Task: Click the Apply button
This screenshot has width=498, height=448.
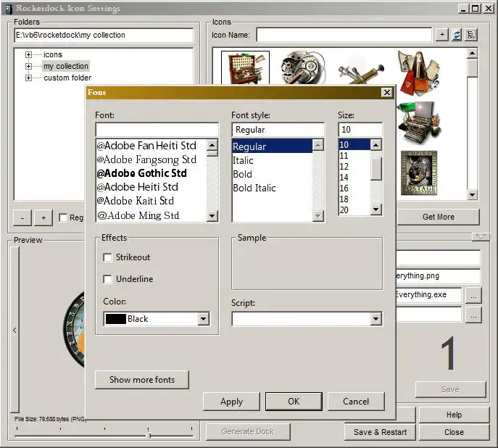Action: 231,402
